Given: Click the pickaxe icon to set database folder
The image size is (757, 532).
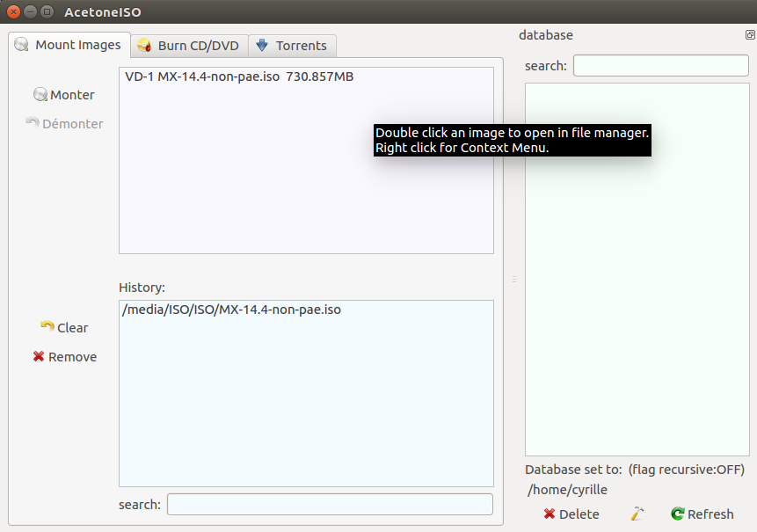Looking at the screenshot, I should 637,514.
